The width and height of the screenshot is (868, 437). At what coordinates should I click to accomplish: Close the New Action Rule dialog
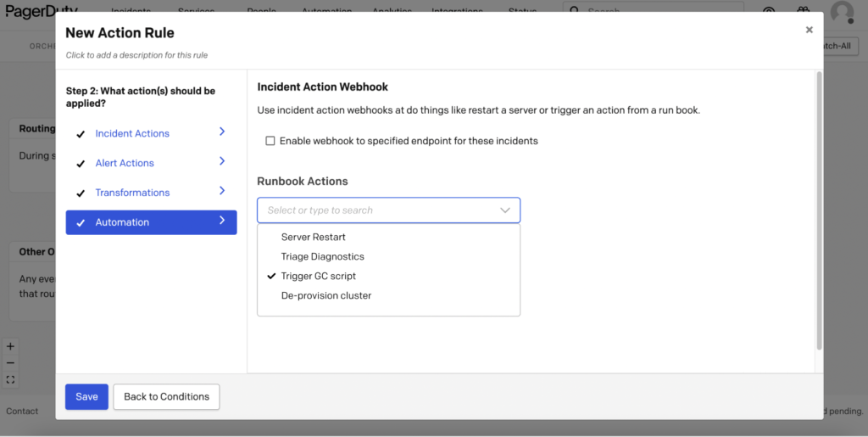809,30
